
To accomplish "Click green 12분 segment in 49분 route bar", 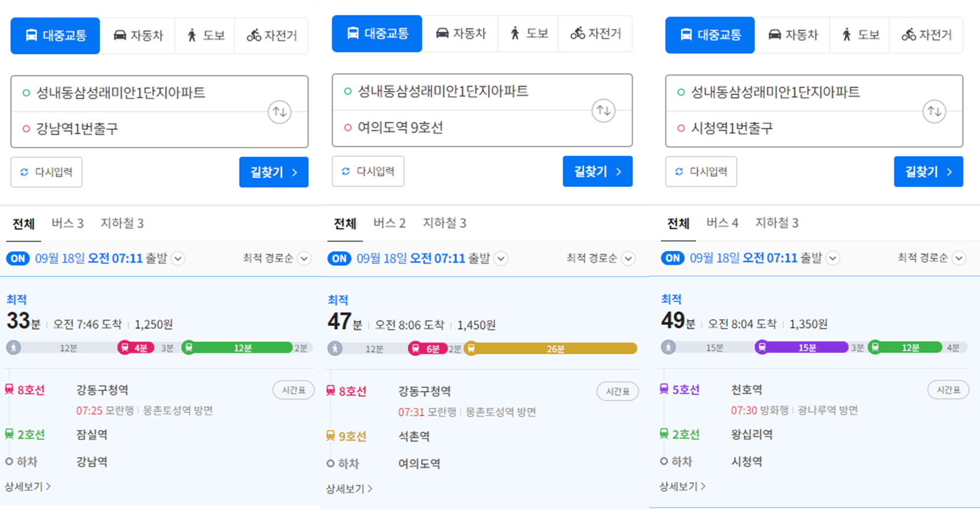I will (x=905, y=347).
